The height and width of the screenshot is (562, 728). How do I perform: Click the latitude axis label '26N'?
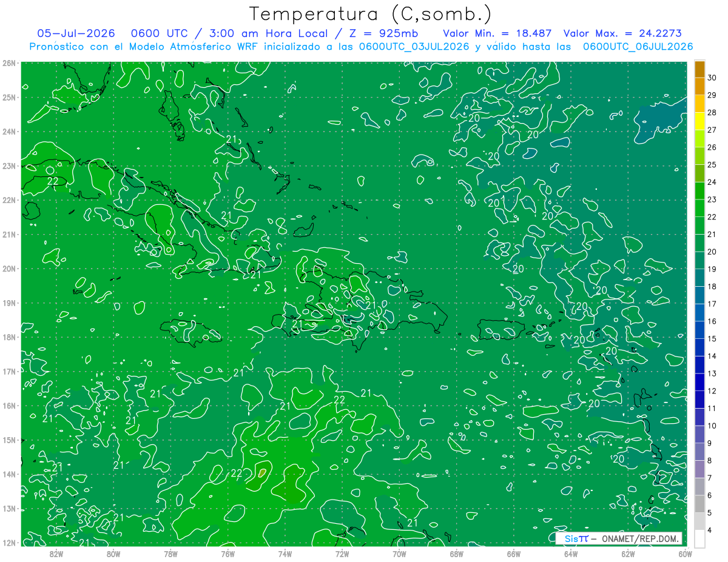9,63
